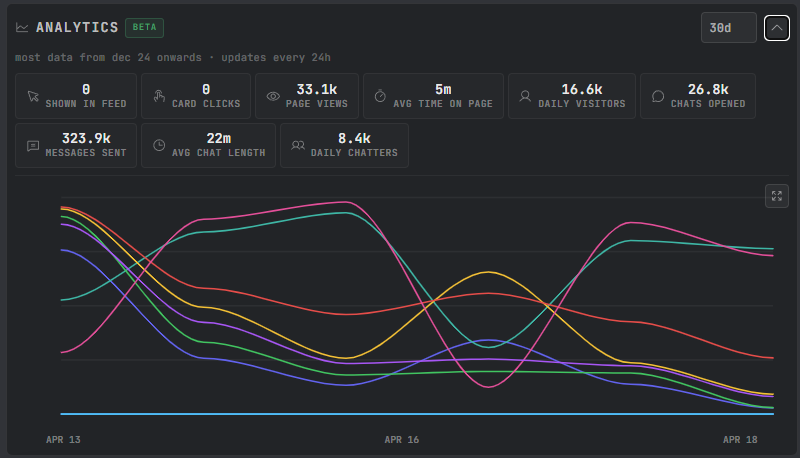Click the 323.9k messages sent value
The image size is (800, 458).
[86, 139]
